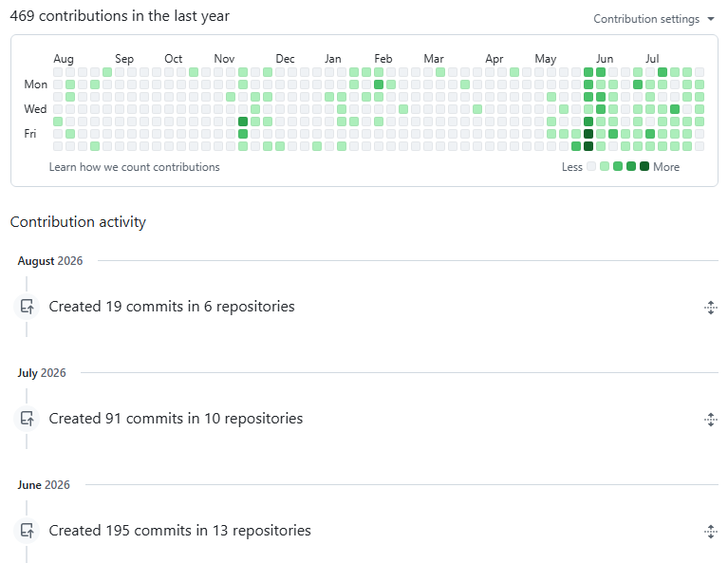The width and height of the screenshot is (728, 563).
Task: Open Learn how we count contributions link
Action: 134,167
